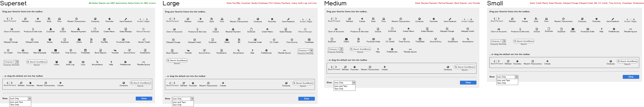This screenshot has height=107, width=644.
Task: Pick "Icon and Text" in the Medium Show list
Action: [341, 86]
